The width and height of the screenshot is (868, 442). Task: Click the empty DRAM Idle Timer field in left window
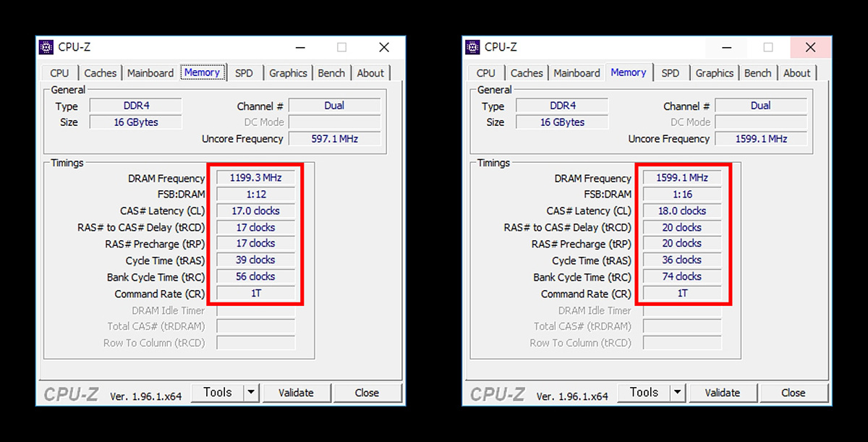tap(256, 310)
